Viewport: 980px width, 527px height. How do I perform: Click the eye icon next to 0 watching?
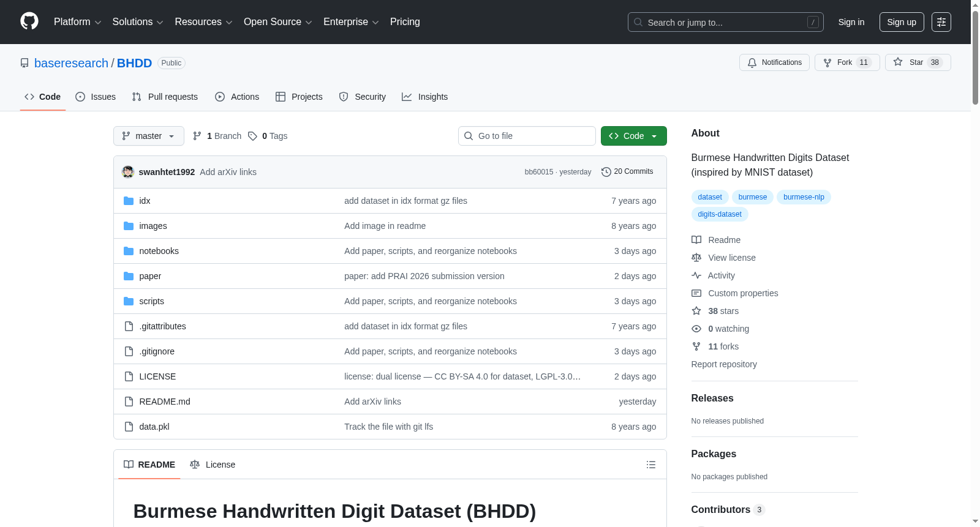tap(696, 329)
